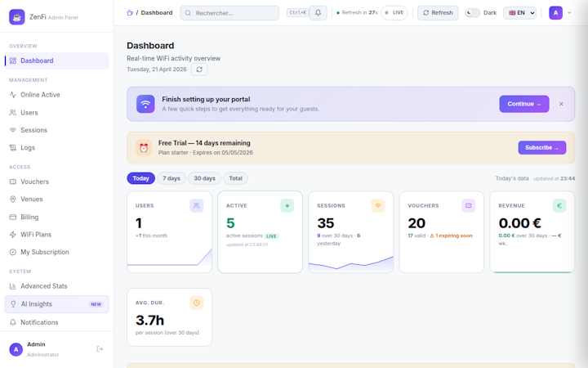Toggle the Dark mode switch

click(x=472, y=13)
